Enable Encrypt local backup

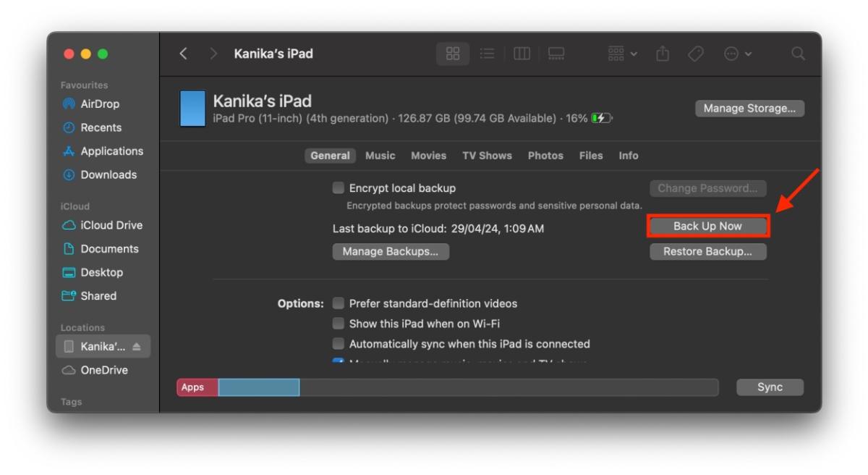(x=337, y=188)
